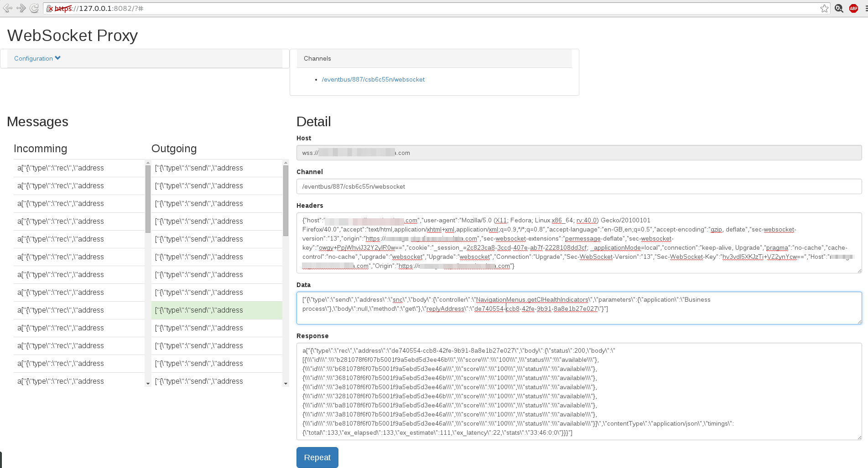
Task: Open the ABP adblock extension icon
Action: point(853,9)
